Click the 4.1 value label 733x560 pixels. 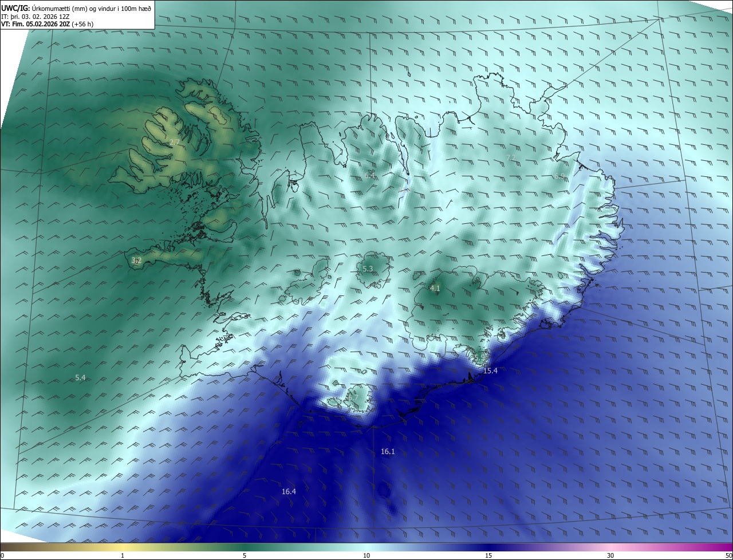coord(435,288)
